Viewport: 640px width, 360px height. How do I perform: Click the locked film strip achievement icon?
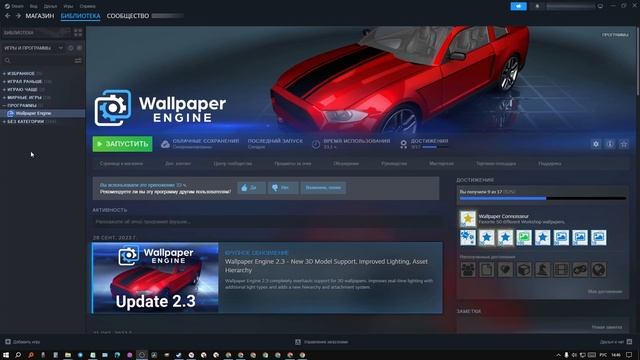pos(561,270)
